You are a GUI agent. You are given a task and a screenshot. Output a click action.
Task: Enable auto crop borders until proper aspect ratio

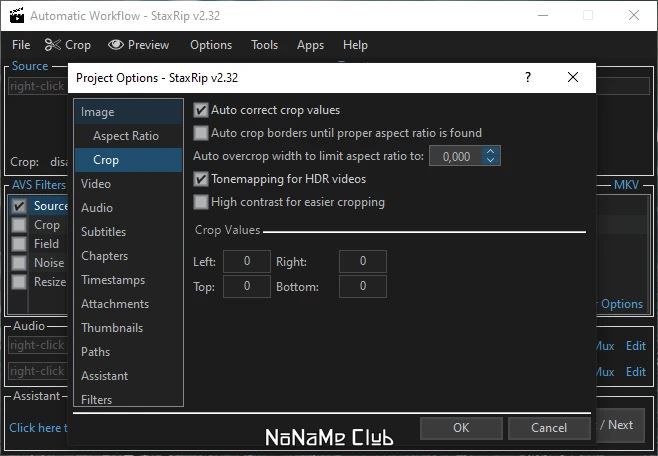point(201,133)
